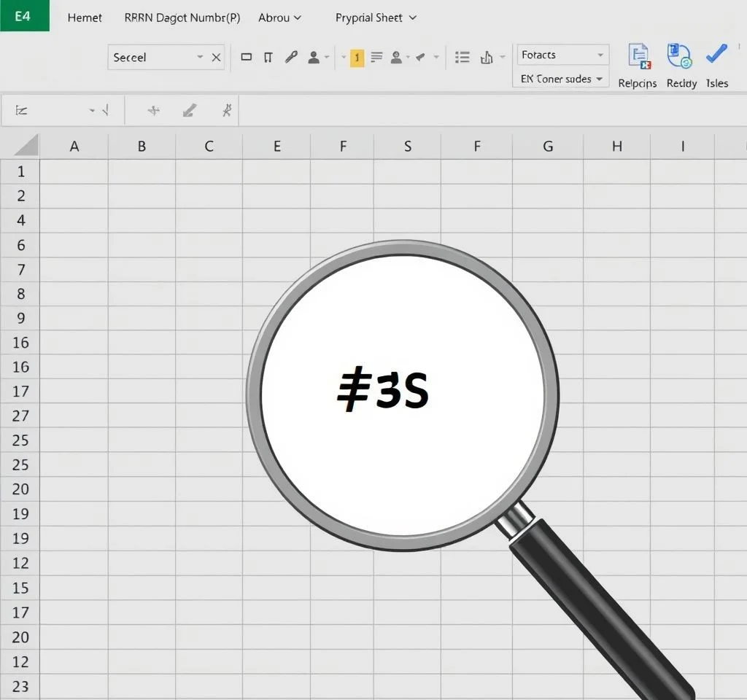
Task: Select column B header
Action: point(142,146)
